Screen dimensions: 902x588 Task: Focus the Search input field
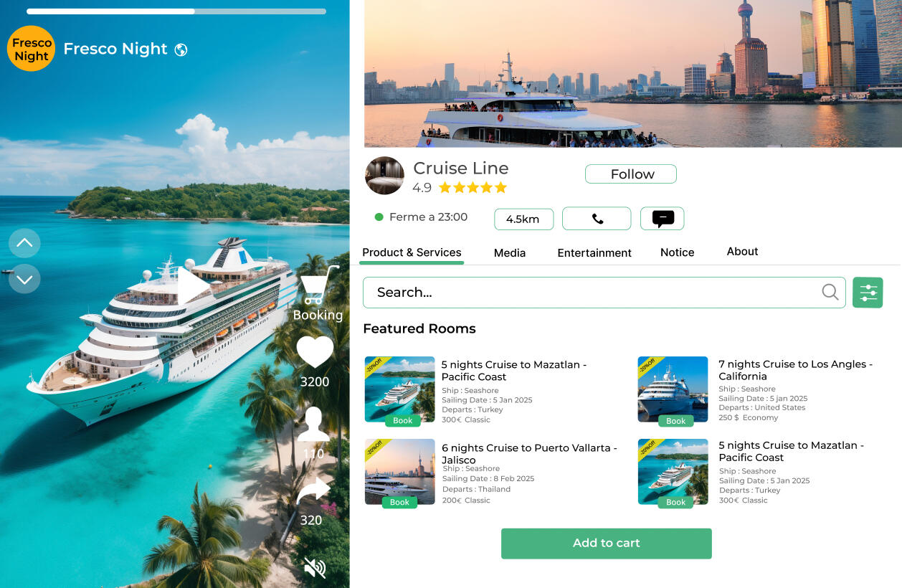click(604, 293)
